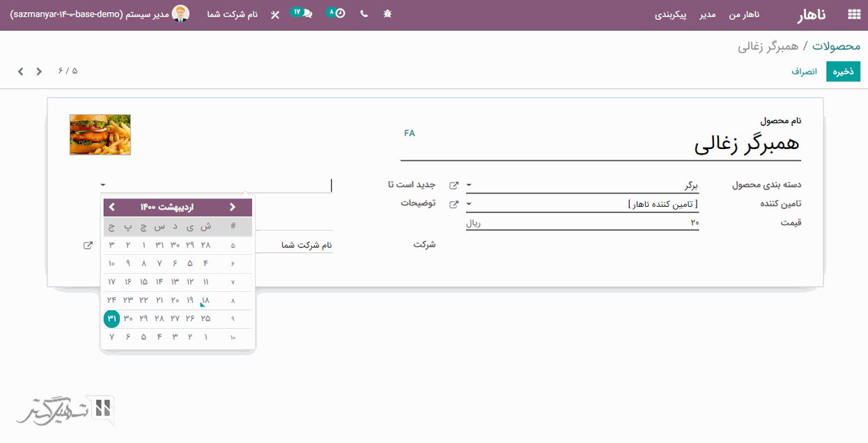This screenshot has width=868, height=443.
Task: Click the crossed tools icon in top bar
Action: point(274,15)
